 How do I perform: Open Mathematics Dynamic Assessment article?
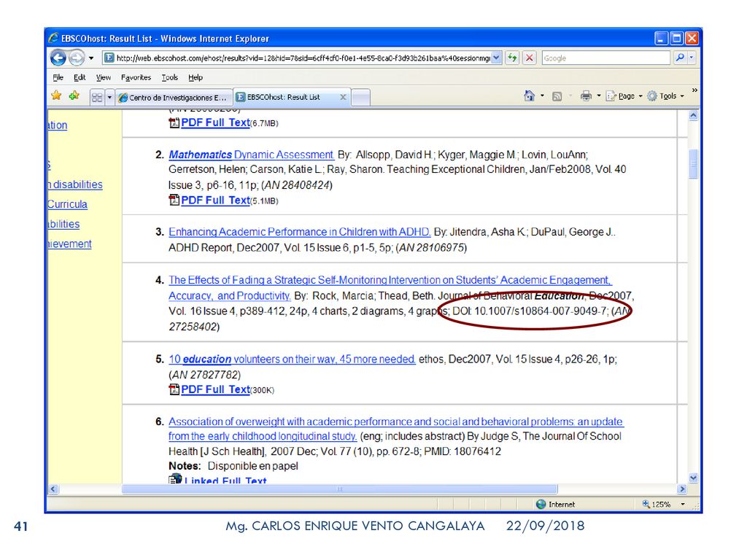tap(251, 155)
